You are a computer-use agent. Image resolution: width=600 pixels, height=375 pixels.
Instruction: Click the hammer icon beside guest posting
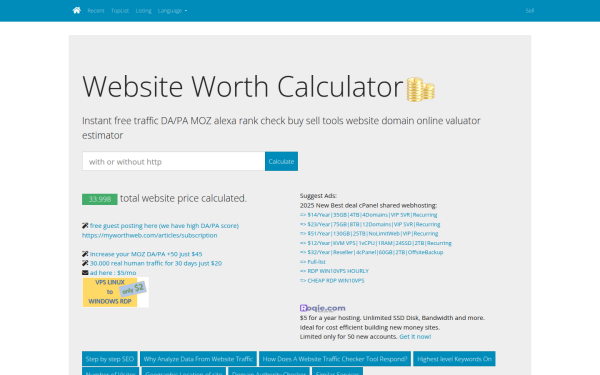click(85, 226)
